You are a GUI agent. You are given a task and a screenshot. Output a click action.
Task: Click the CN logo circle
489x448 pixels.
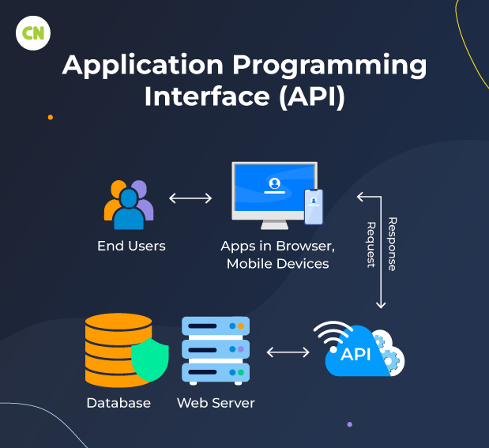tap(33, 33)
